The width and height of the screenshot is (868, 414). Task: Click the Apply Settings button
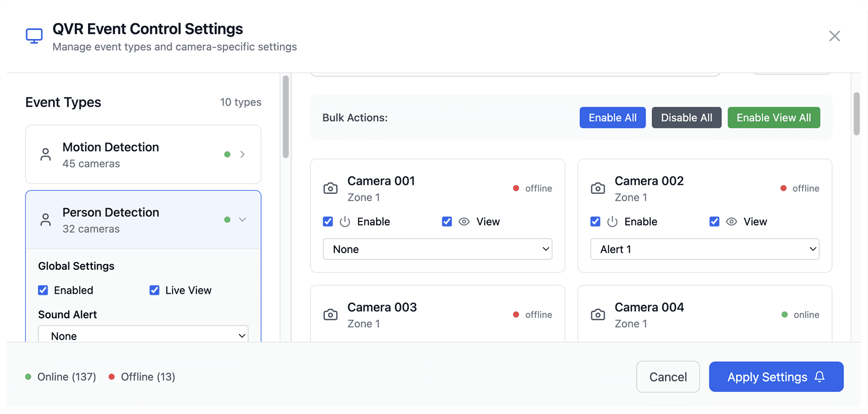coord(776,377)
